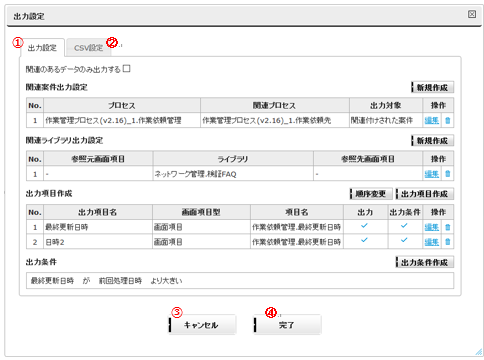
Task: Click the プロセス column header
Action: [122, 105]
